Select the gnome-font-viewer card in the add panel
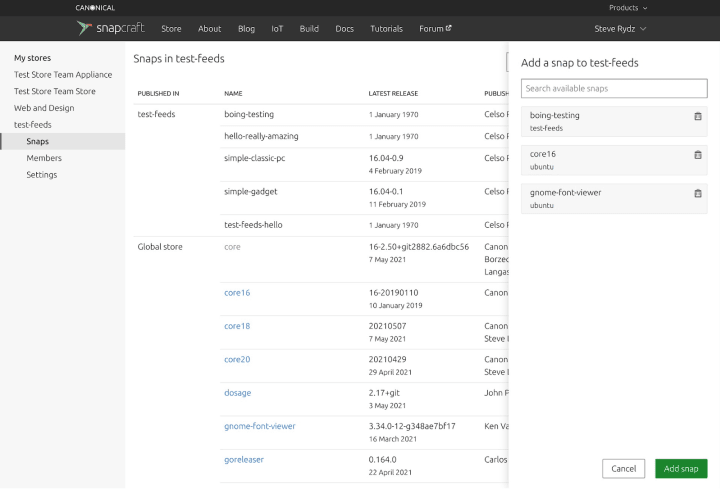The image size is (720, 494). coord(614,198)
